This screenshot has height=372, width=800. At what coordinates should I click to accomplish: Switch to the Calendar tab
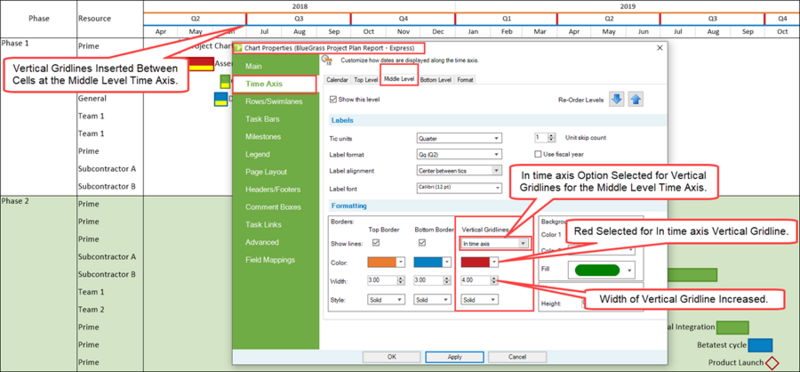337,80
